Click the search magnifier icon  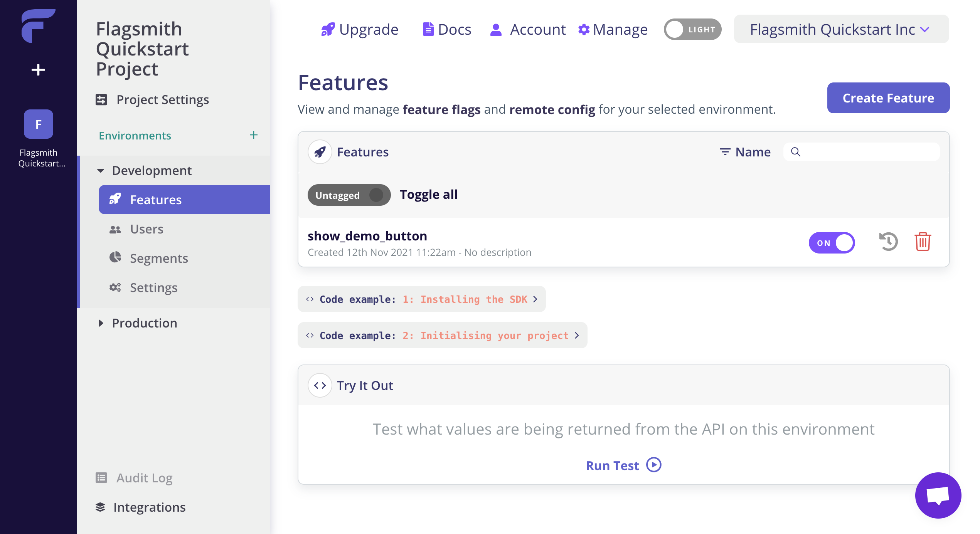point(795,152)
